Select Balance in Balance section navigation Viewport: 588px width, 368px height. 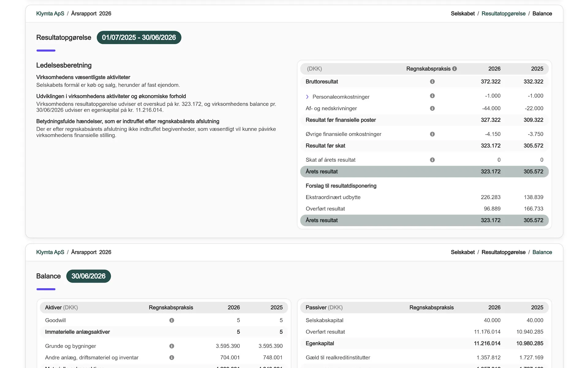[542, 252]
